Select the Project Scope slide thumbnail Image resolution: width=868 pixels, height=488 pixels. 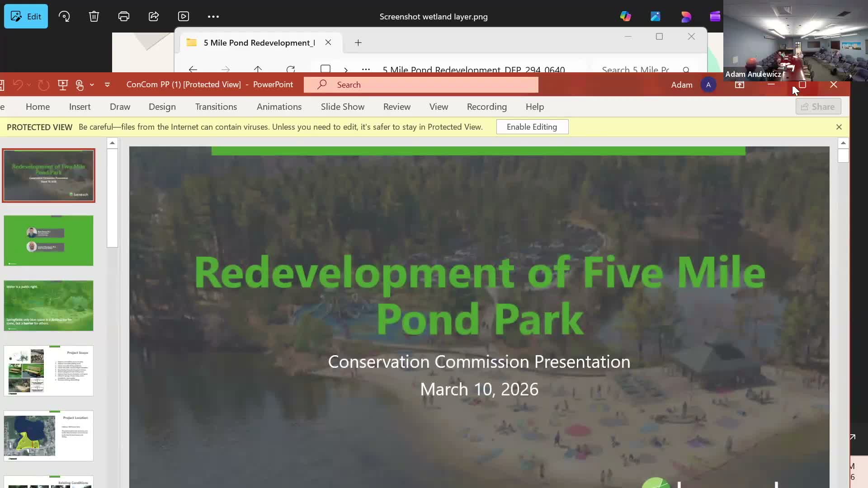tap(48, 371)
